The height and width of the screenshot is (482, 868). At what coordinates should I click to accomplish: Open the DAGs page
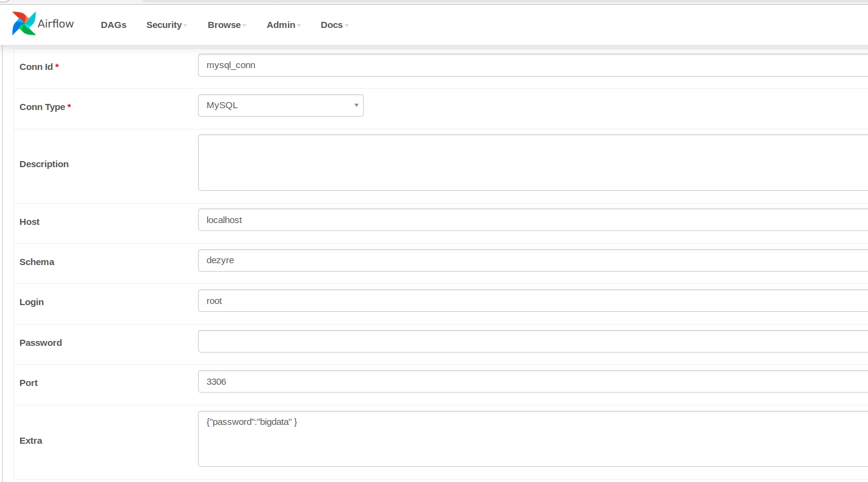pos(114,25)
